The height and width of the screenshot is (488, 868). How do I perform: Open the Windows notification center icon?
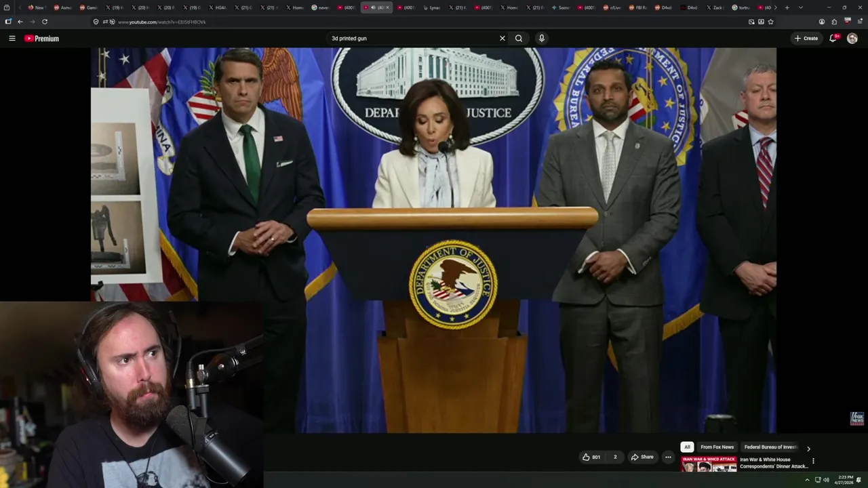[x=859, y=480]
